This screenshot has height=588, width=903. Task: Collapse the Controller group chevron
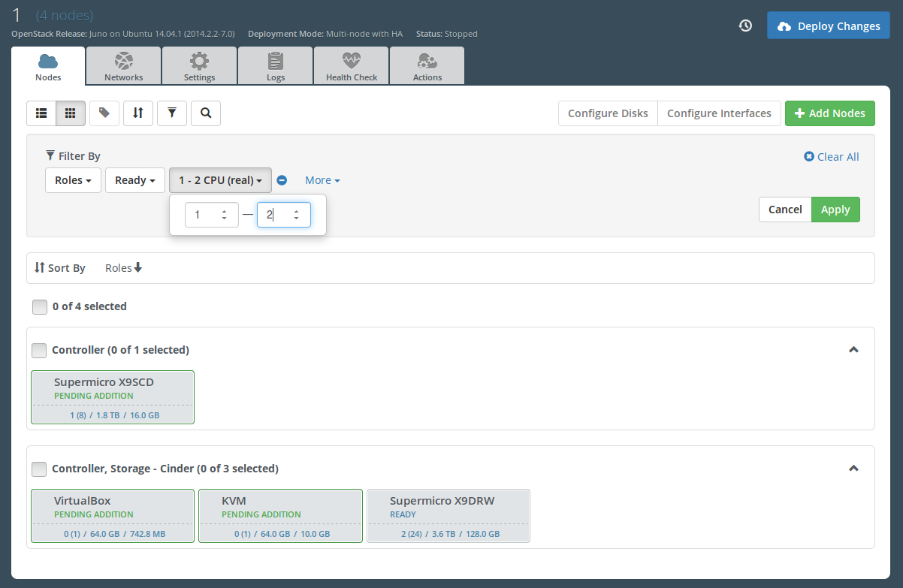pos(853,350)
